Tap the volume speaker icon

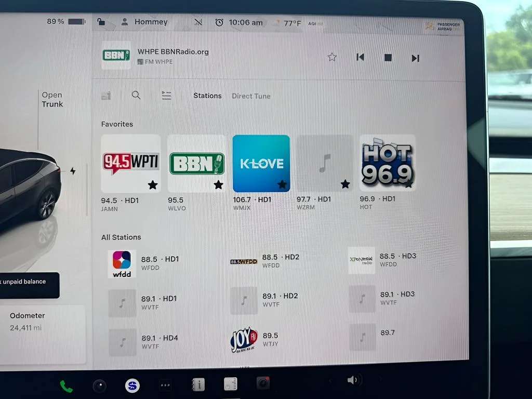point(354,380)
